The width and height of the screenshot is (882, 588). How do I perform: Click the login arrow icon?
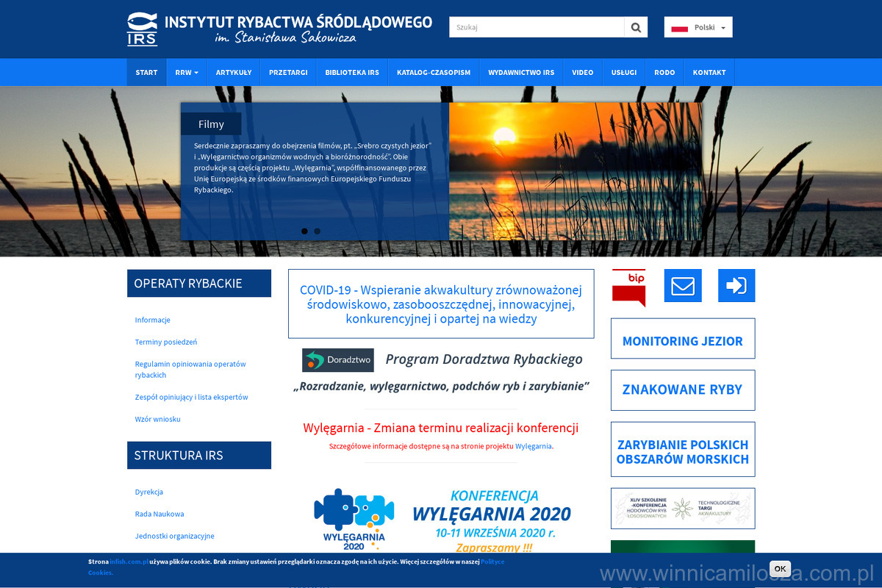[736, 286]
